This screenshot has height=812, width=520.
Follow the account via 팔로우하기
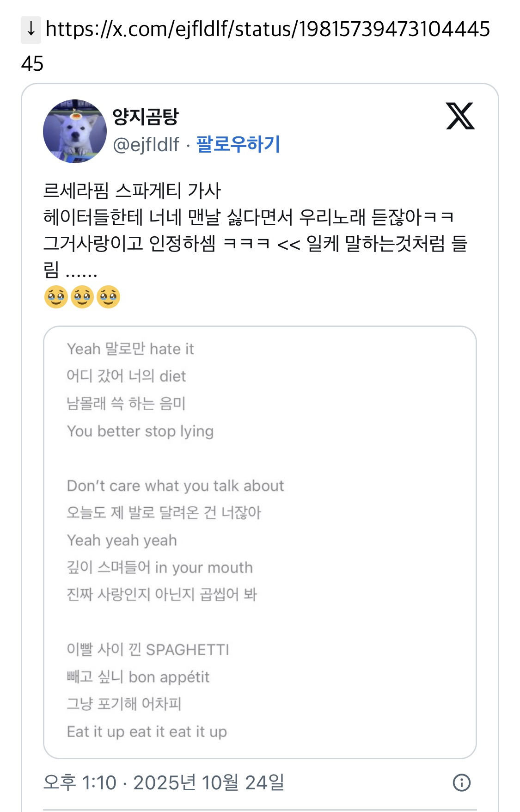(x=238, y=144)
